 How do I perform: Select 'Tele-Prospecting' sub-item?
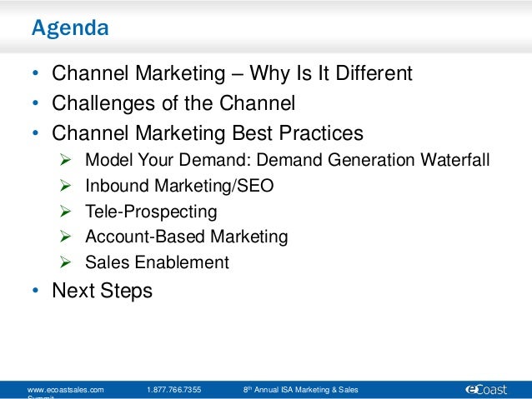coord(151,212)
